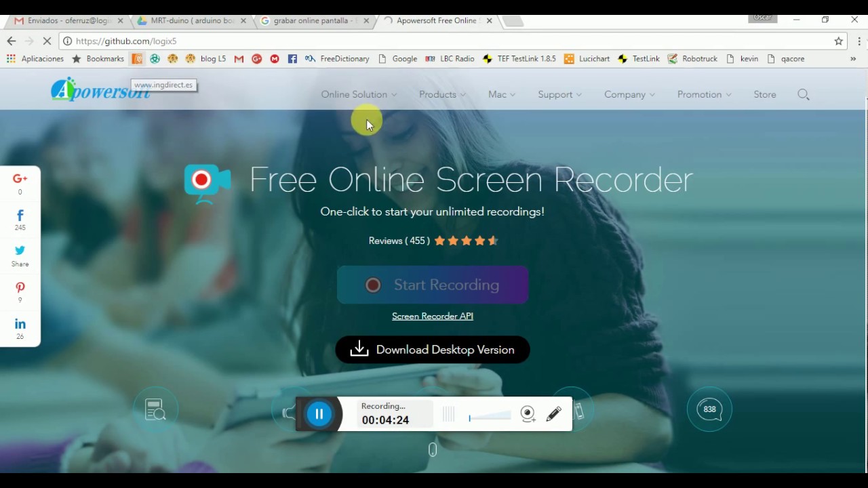
Task: Stop loading the current page
Action: point(47,41)
